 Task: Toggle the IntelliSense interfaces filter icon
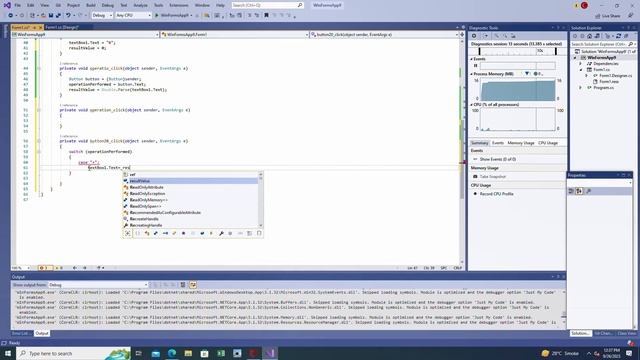coord(165,233)
